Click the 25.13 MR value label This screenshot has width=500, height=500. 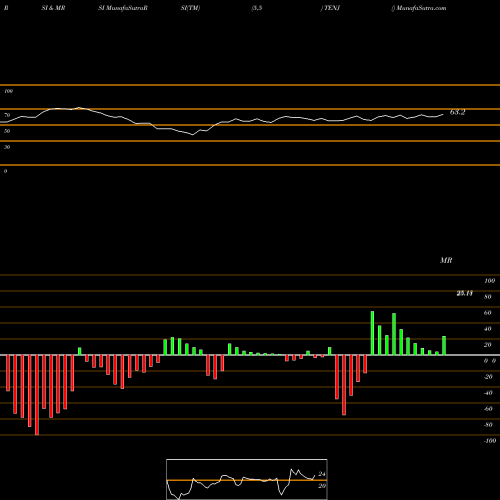pyautogui.click(x=465, y=293)
